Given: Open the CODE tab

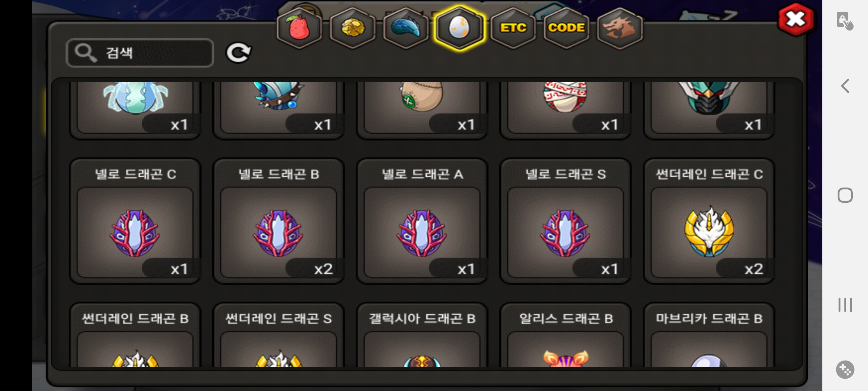Looking at the screenshot, I should pos(566,28).
